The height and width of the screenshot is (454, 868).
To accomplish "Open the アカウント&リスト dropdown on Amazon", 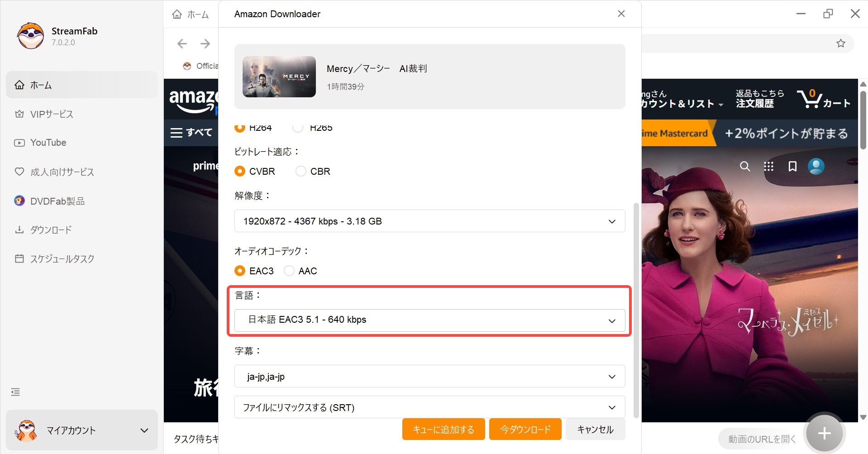I will point(682,99).
